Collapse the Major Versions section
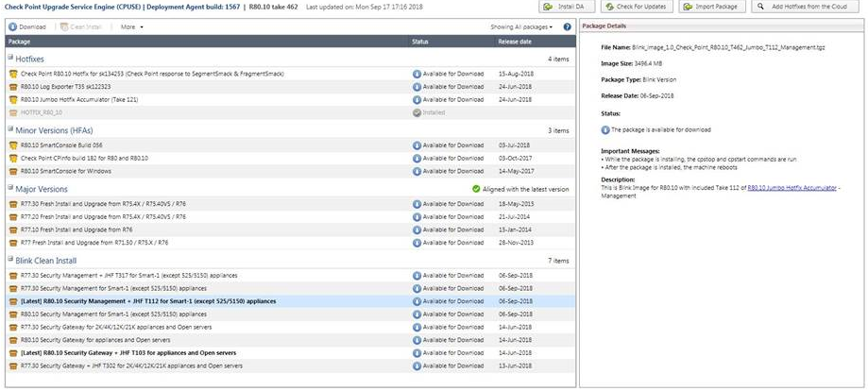The height and width of the screenshot is (391, 868). tap(10, 187)
